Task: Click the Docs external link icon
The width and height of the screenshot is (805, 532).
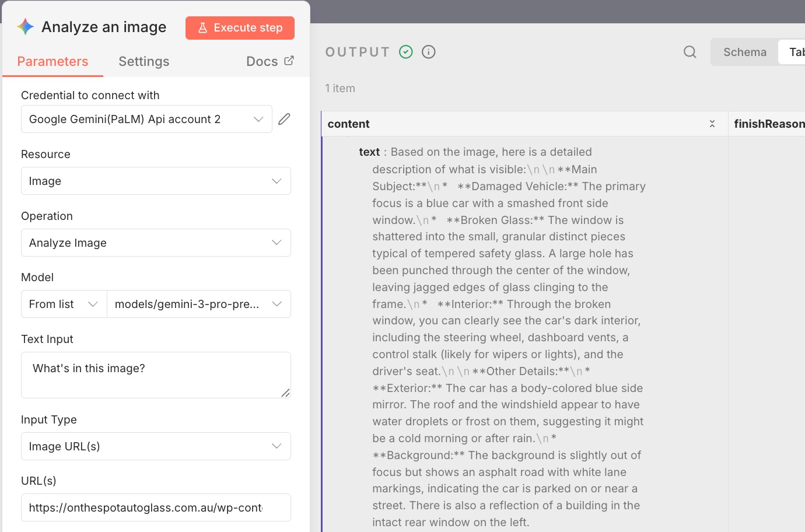Action: tap(289, 61)
